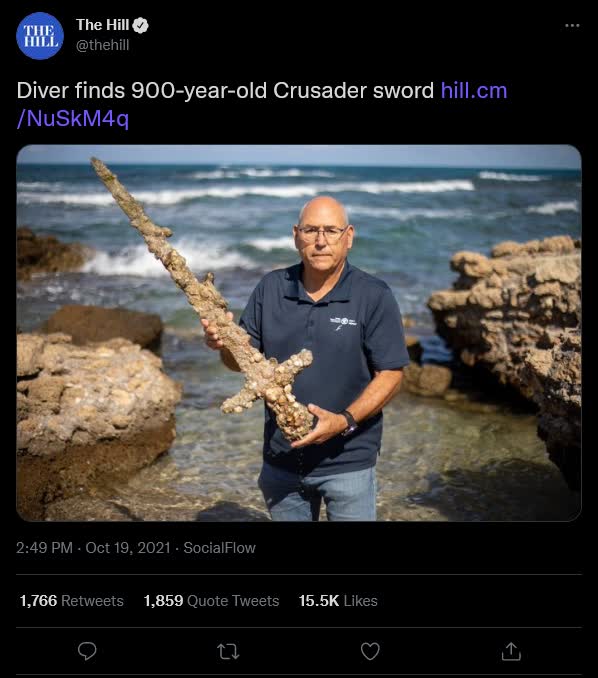Click the reply speech bubble icon

coord(87,651)
